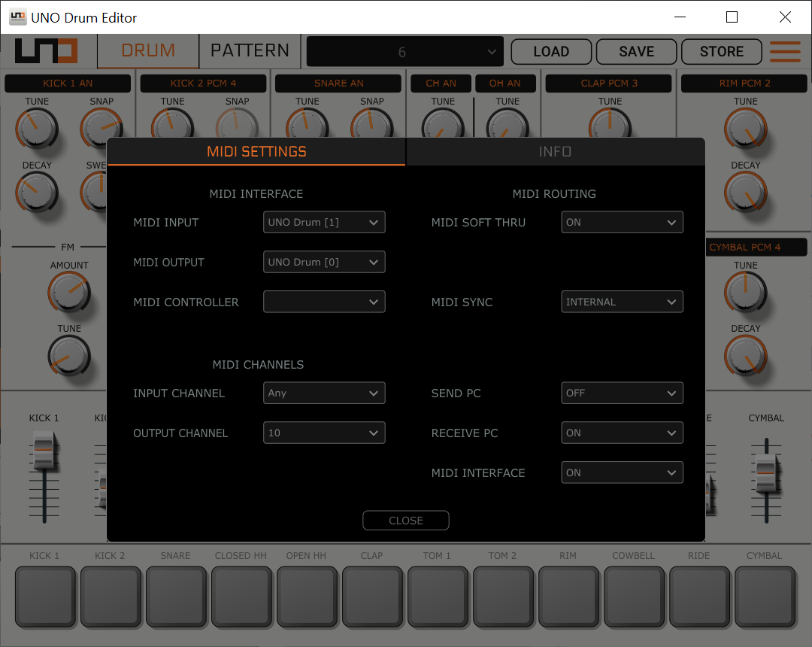
Task: Minimize the UNO Drum Editor window
Action: (x=680, y=17)
